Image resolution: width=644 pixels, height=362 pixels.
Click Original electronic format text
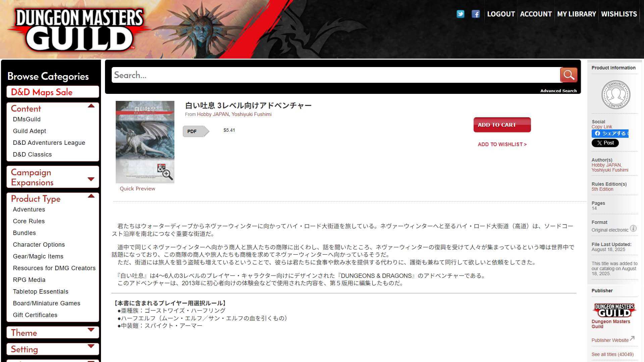(610, 230)
